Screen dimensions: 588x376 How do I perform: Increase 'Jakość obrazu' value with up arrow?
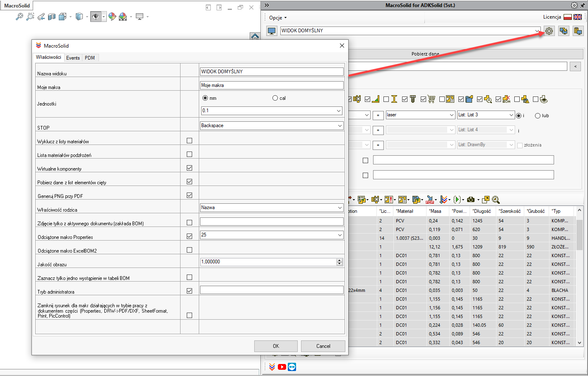point(340,260)
